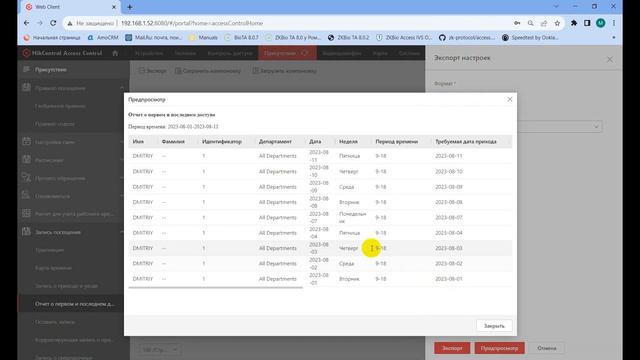Image resolution: width=640 pixels, height=360 pixels.
Task: Click the Экспорт button in export panel
Action: [x=452, y=348]
